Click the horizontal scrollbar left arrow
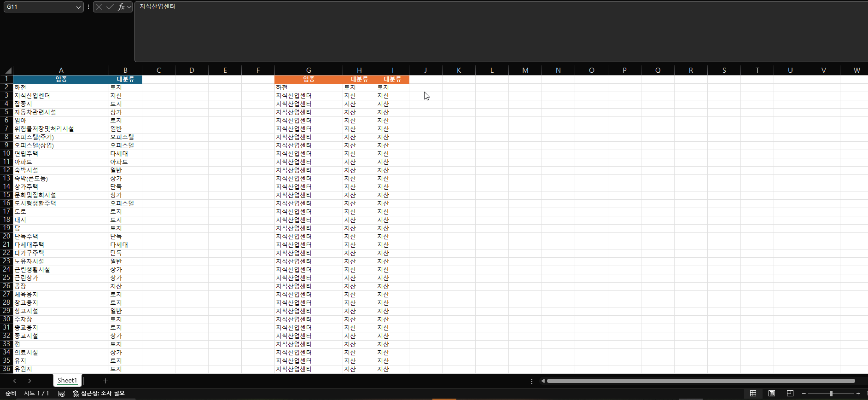The image size is (868, 400). coord(543,381)
